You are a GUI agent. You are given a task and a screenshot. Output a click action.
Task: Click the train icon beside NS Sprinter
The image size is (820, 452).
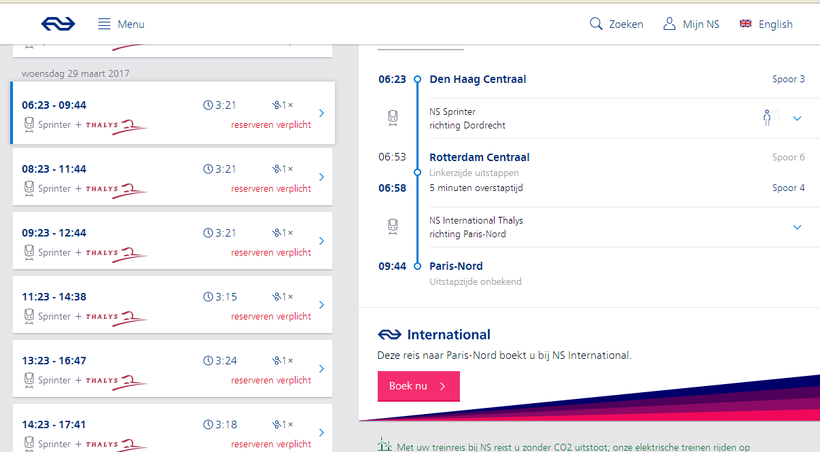(x=394, y=119)
